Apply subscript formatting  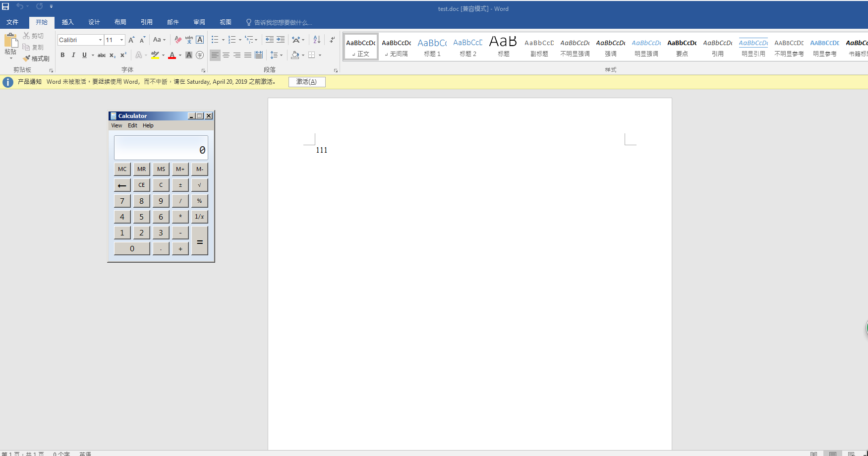pos(113,55)
